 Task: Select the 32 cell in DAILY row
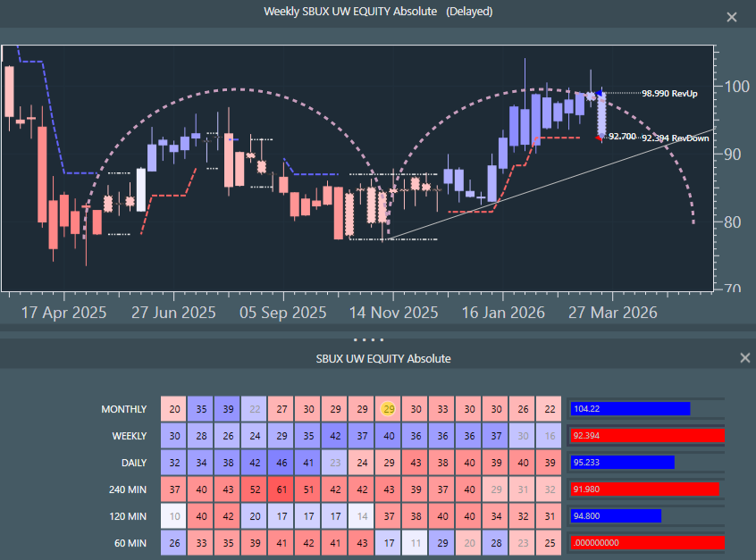click(x=174, y=463)
